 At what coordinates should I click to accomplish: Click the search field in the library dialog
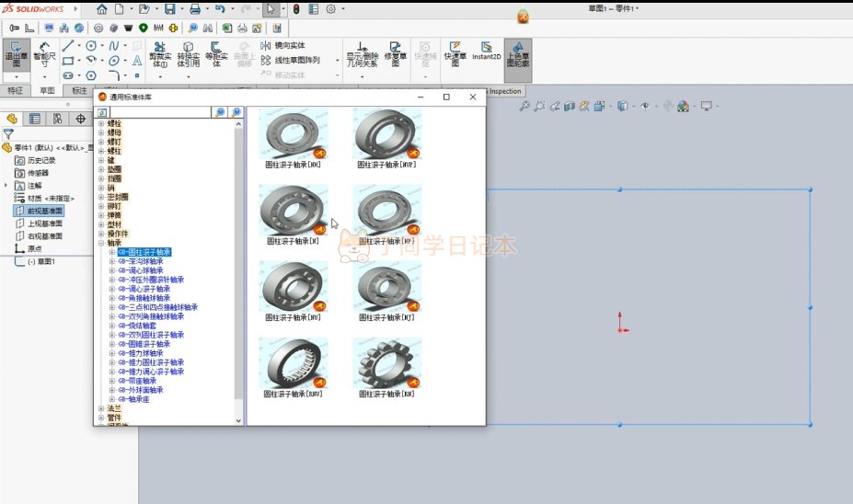coord(160,112)
